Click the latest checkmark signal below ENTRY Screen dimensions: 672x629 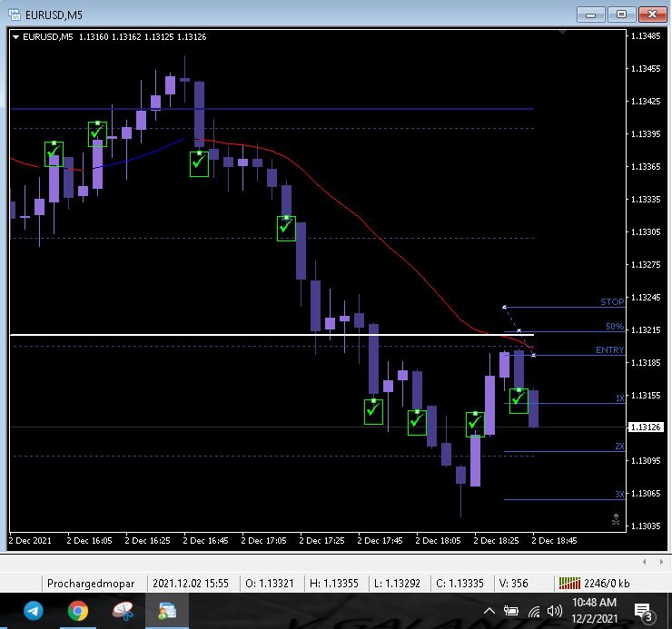tap(519, 401)
